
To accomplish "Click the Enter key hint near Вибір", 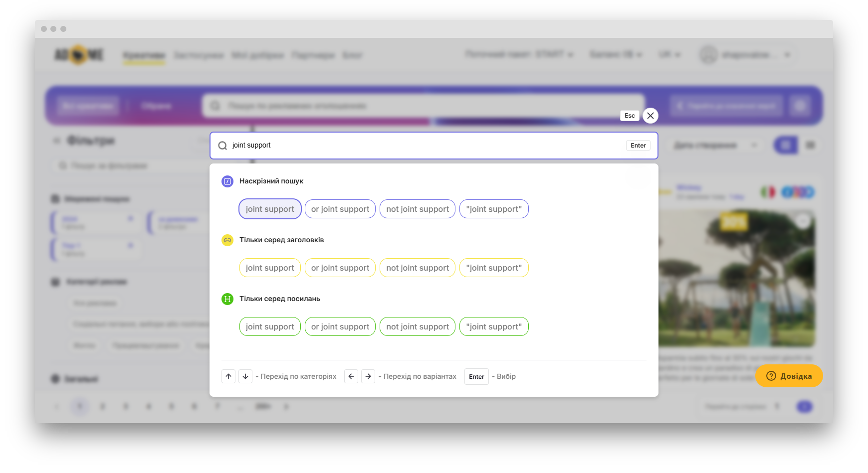I will pos(476,376).
